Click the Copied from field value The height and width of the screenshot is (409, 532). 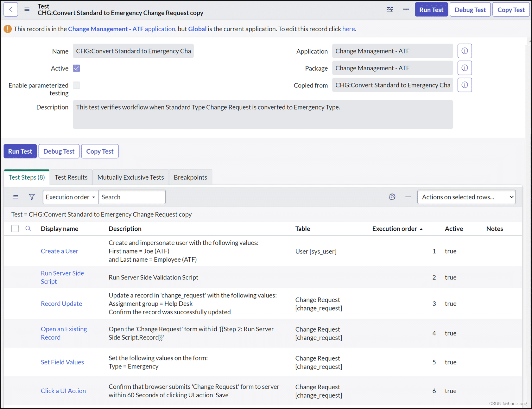tap(393, 85)
